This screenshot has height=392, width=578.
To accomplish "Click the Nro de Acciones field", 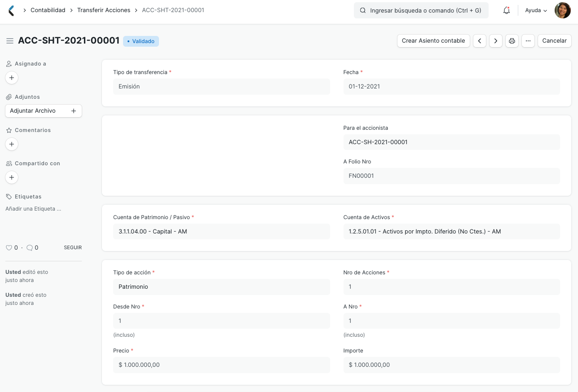I will [x=451, y=287].
